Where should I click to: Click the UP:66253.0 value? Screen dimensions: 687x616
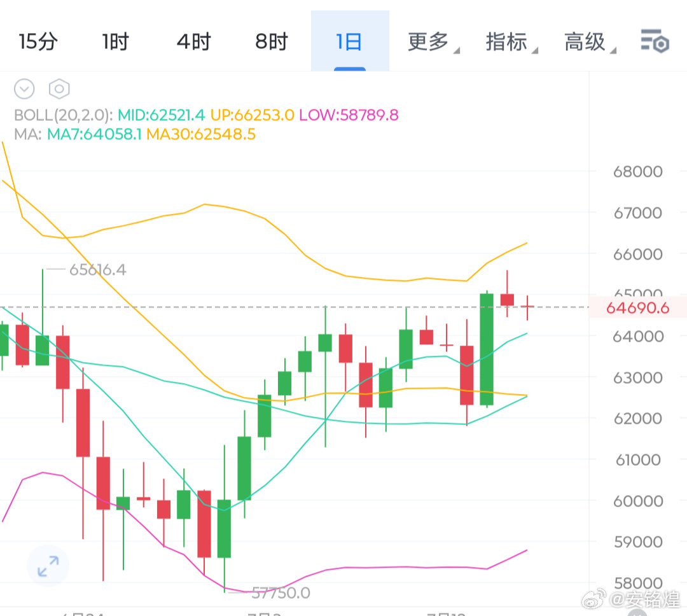pyautogui.click(x=252, y=115)
